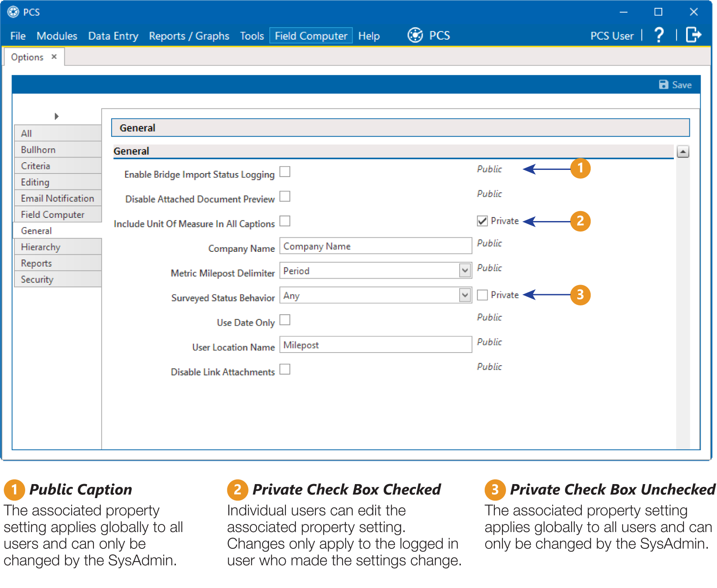
Task: Click Public caption beside Use Date Only
Action: coord(490,317)
